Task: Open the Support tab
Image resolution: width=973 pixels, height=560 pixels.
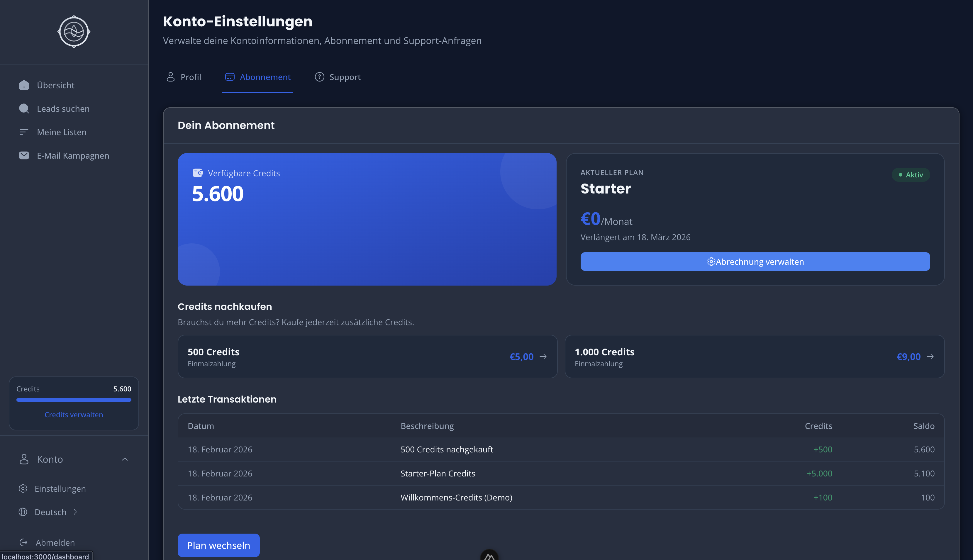Action: [x=338, y=77]
